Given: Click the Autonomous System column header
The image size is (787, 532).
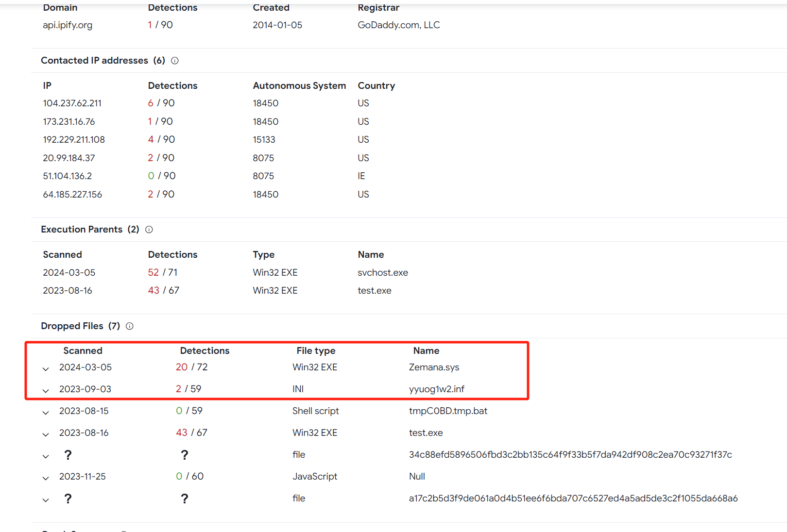Looking at the screenshot, I should tap(299, 86).
